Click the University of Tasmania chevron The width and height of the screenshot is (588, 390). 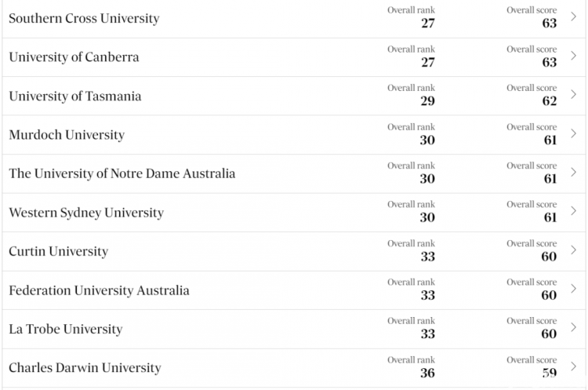point(573,94)
